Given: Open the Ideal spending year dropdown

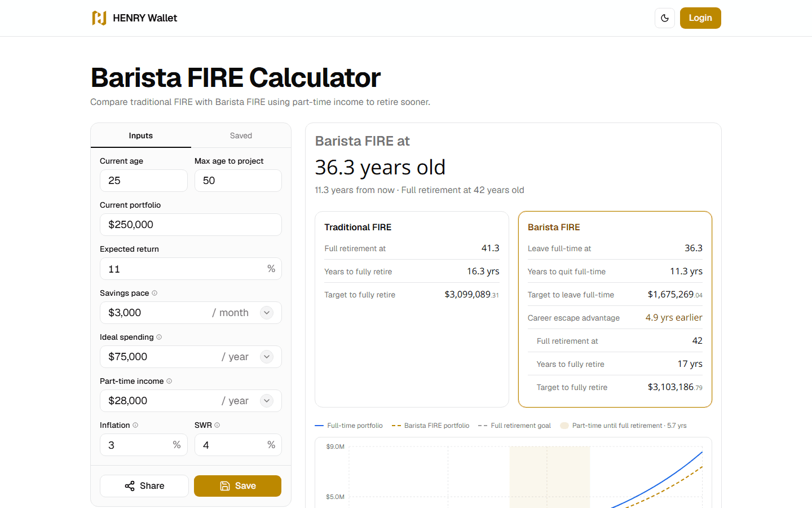Looking at the screenshot, I should 267,357.
